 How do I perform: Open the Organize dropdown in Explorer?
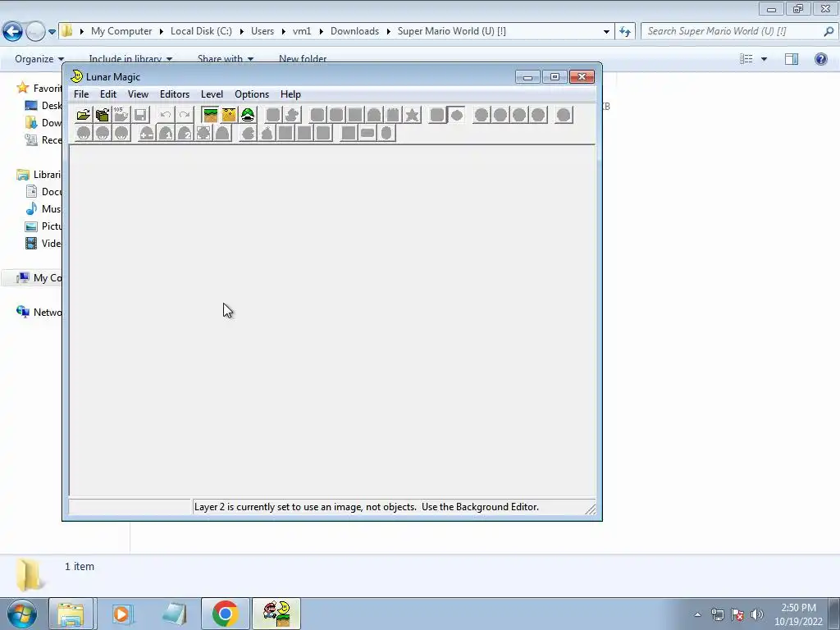pyautogui.click(x=39, y=59)
